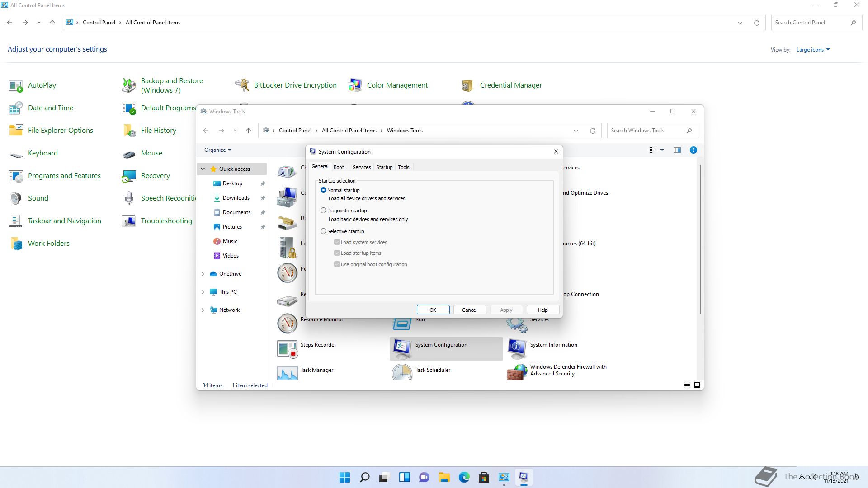Expand the Organize dropdown menu
The image size is (868, 488).
coord(218,150)
